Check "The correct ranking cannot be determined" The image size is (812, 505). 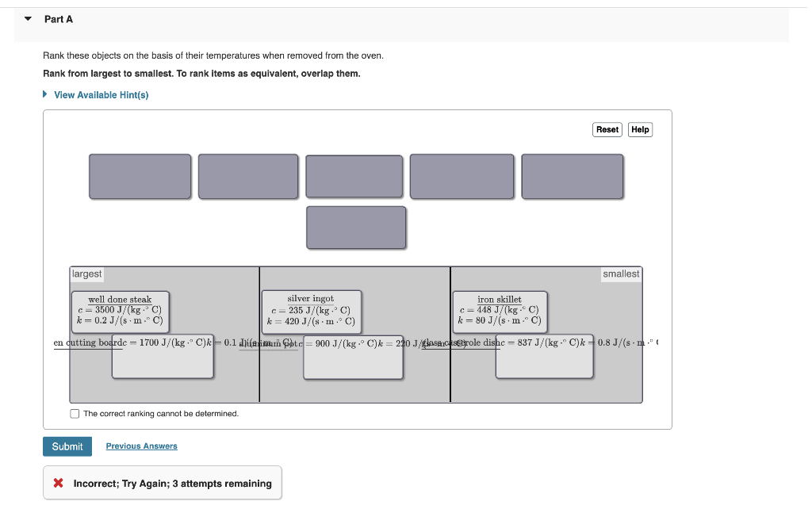[75, 413]
